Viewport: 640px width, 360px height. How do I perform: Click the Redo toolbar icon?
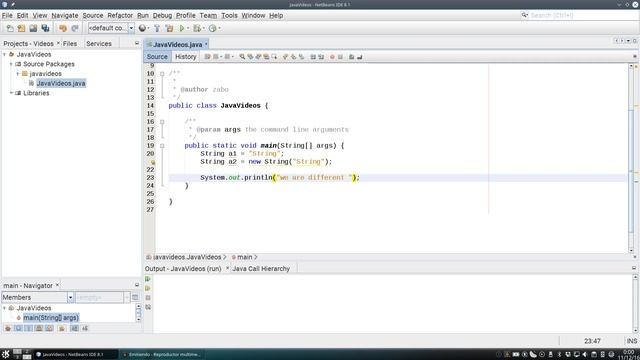click(x=75, y=28)
